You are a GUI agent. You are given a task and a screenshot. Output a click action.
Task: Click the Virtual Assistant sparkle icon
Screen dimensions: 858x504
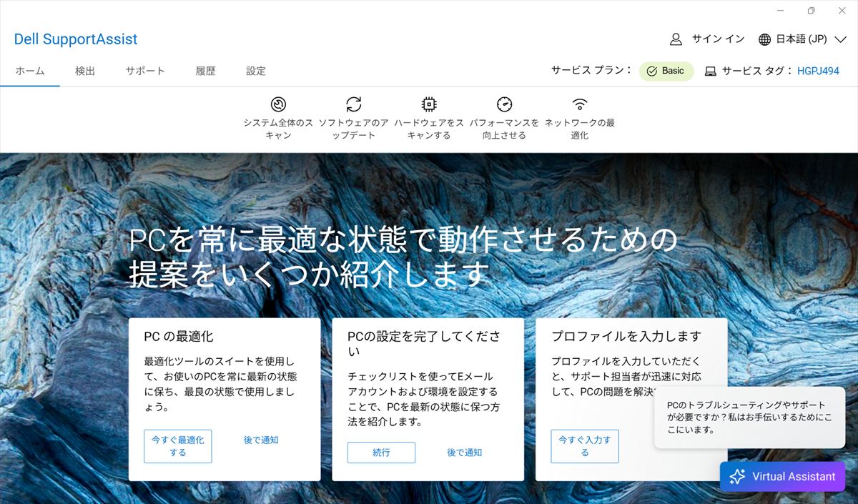point(737,477)
